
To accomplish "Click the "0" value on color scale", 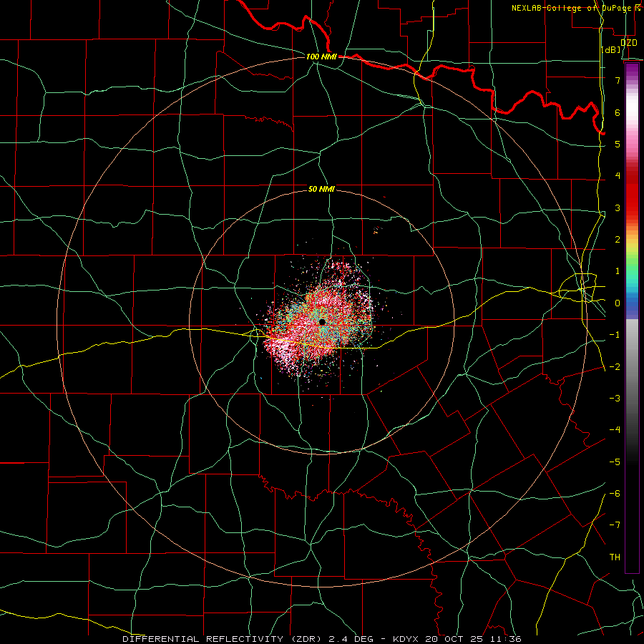I will [618, 303].
